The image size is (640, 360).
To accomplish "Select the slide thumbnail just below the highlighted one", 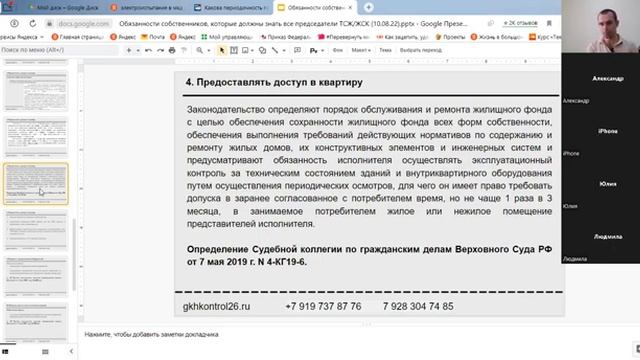I will [x=36, y=230].
